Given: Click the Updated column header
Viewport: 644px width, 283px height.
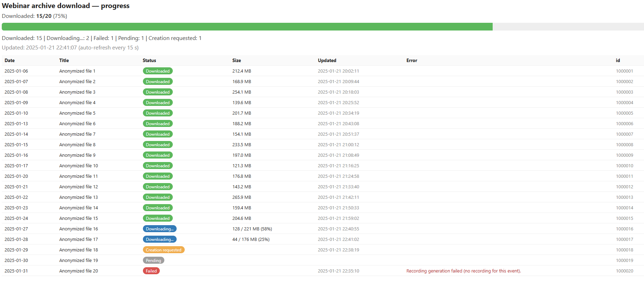Looking at the screenshot, I should point(327,60).
